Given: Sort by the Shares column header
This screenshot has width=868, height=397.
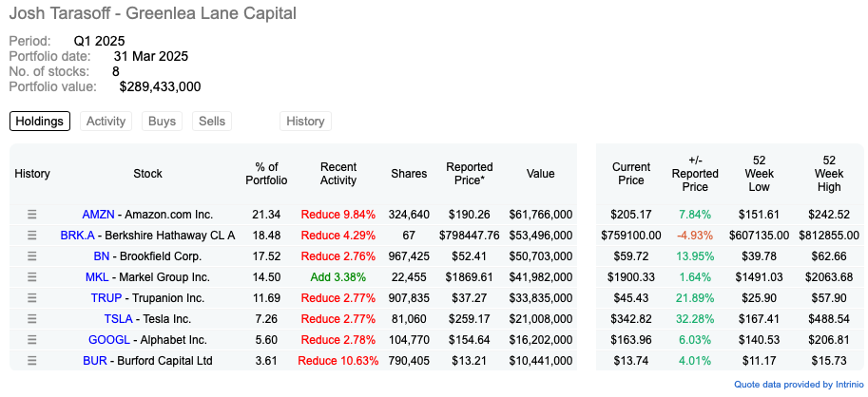Looking at the screenshot, I should 409,174.
